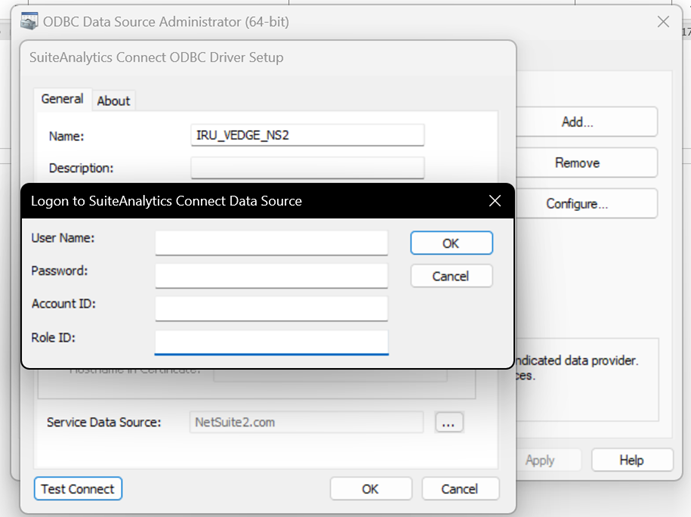
Task: Click the ODBC Data Source Administrator title icon
Action: [x=29, y=21]
